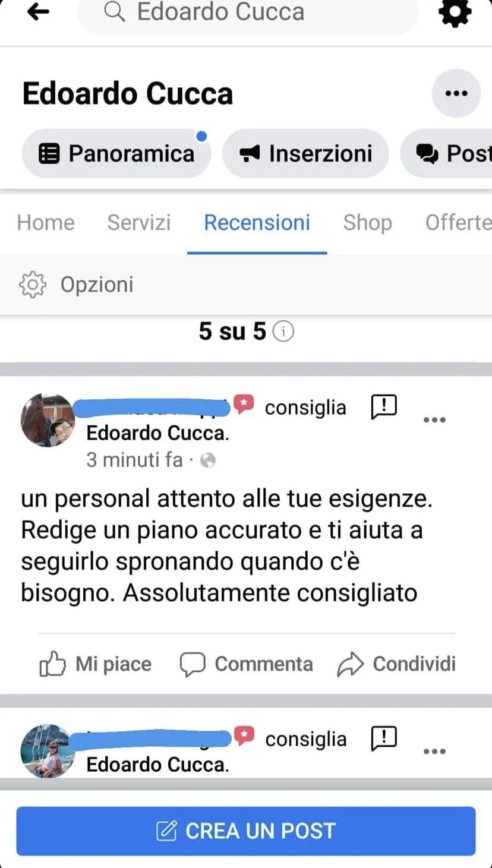Click the CREA UN POST button
492x868 pixels.
point(246,831)
